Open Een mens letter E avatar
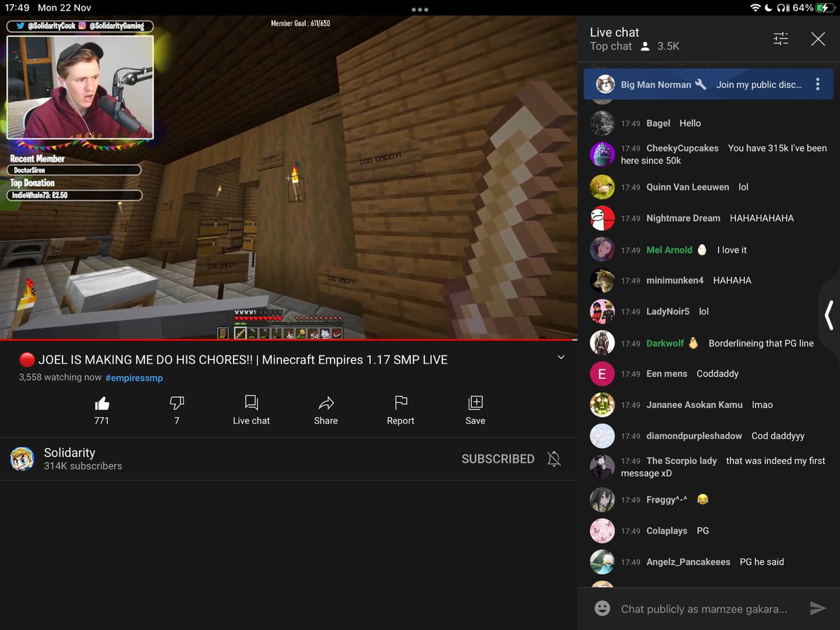 [x=602, y=374]
